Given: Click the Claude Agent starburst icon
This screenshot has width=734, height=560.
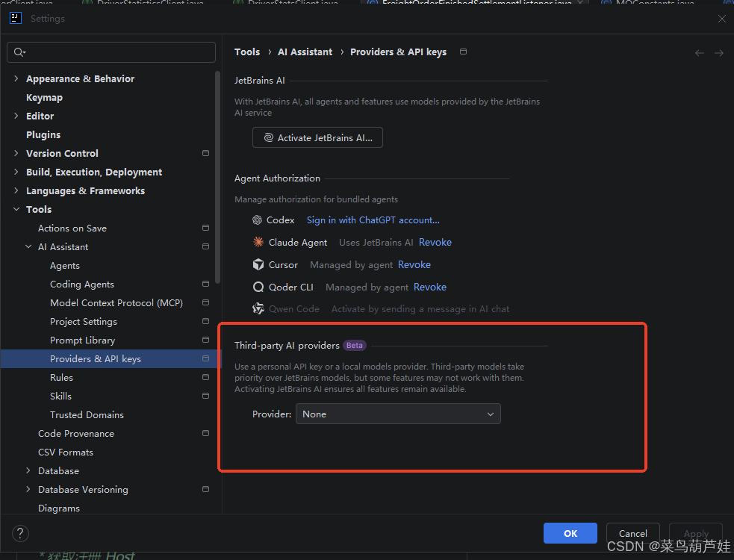Looking at the screenshot, I should [258, 242].
